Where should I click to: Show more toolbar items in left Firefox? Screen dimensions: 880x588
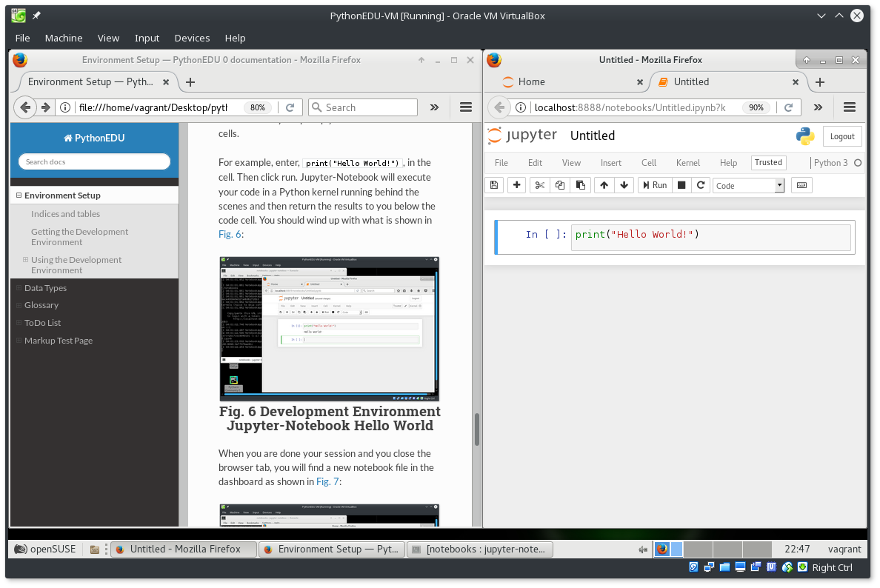coord(434,107)
